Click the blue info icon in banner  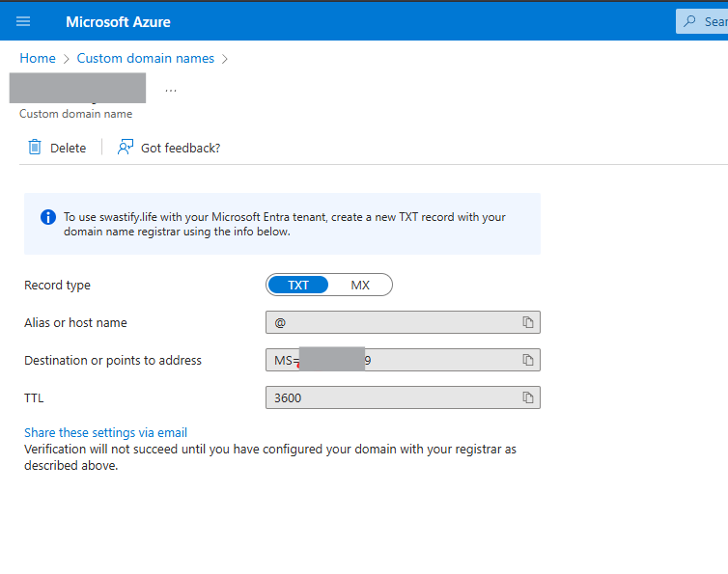(48, 217)
